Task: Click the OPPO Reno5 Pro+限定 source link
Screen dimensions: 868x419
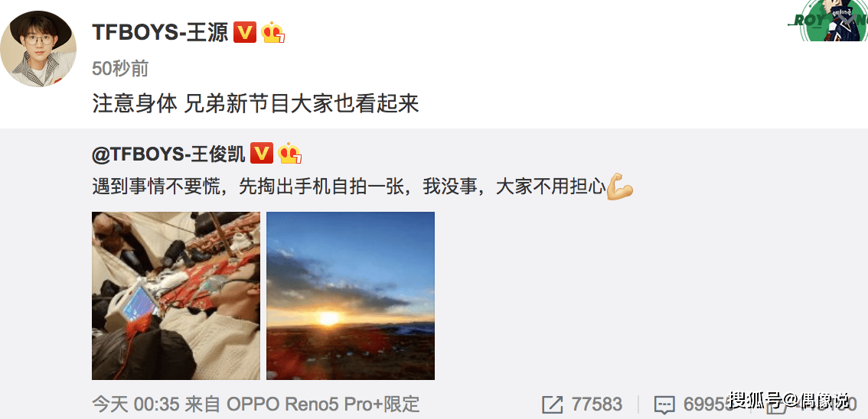Action: (324, 405)
